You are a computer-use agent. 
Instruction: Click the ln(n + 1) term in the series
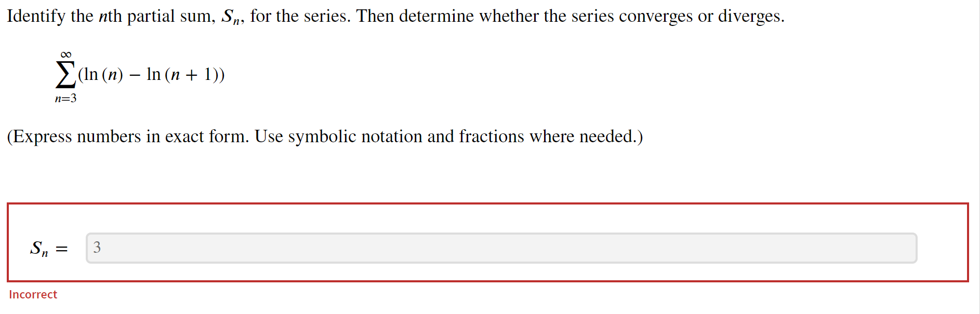coord(183,75)
